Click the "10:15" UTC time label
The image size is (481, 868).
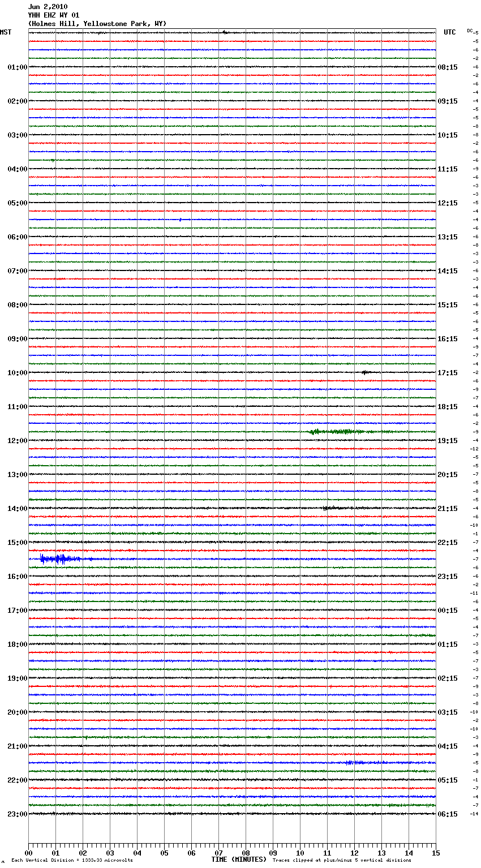[448, 135]
